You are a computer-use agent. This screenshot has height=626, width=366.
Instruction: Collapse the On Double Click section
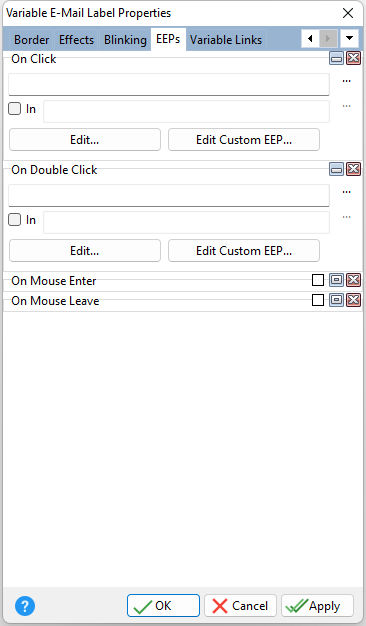(336, 169)
